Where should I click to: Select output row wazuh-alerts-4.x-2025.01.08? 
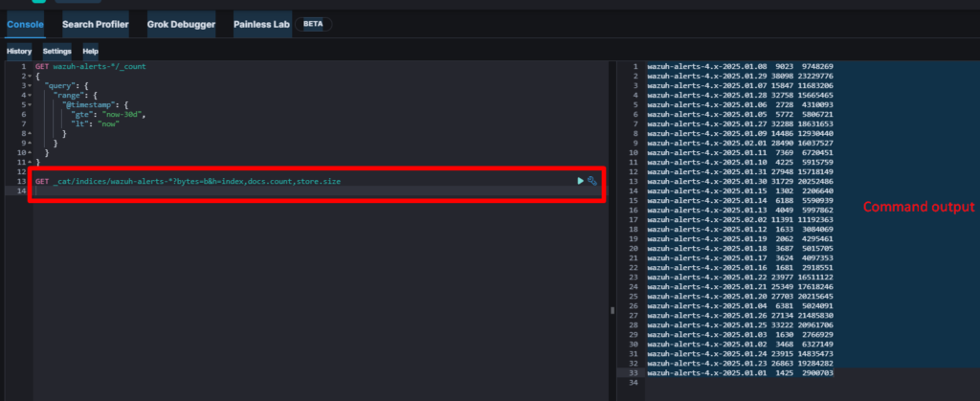pyautogui.click(x=740, y=66)
